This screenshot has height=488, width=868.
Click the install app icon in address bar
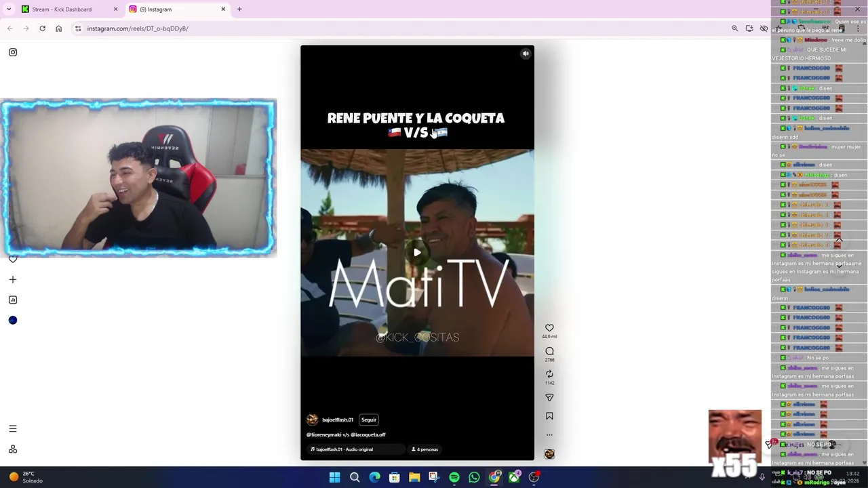[749, 28]
